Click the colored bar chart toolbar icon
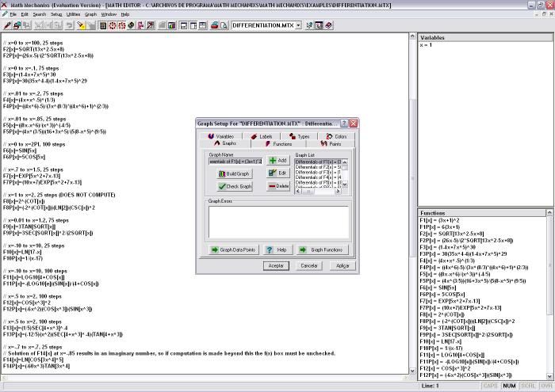Viewport: 555px width, 392px height. [x=172, y=25]
